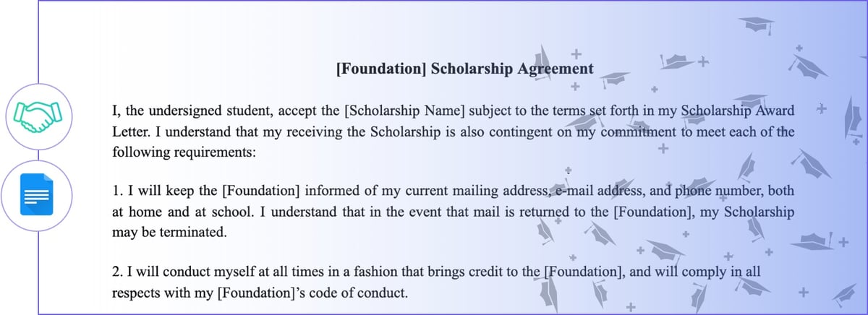Click "[Foundation]" placeholder in the document title
868x315 pixels.
(x=381, y=69)
